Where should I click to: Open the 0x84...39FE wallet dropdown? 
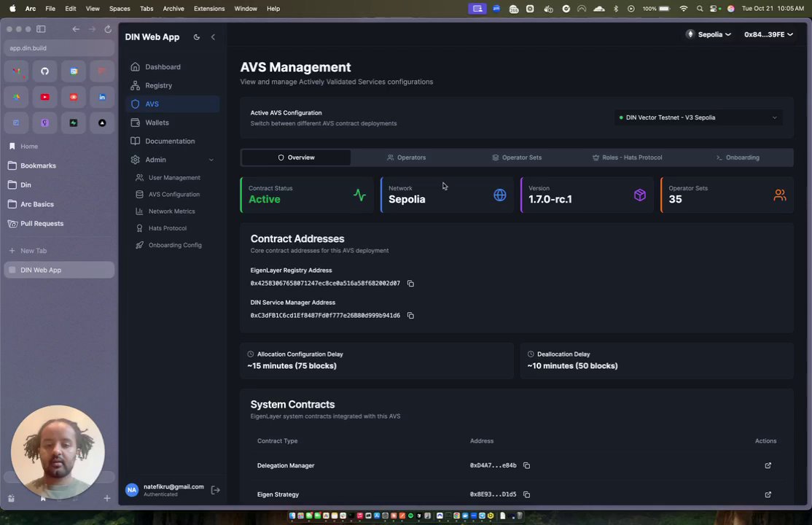pyautogui.click(x=768, y=34)
